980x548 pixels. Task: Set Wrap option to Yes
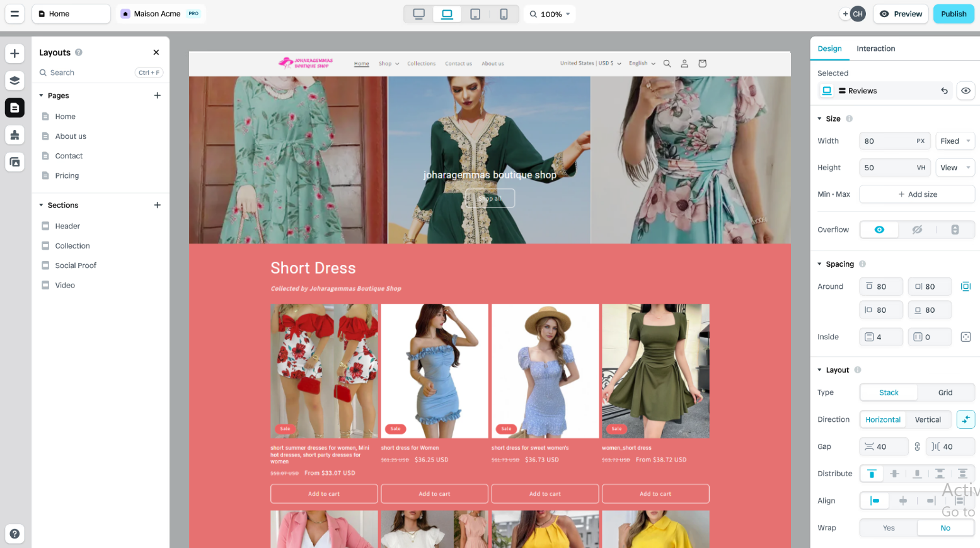tap(889, 528)
